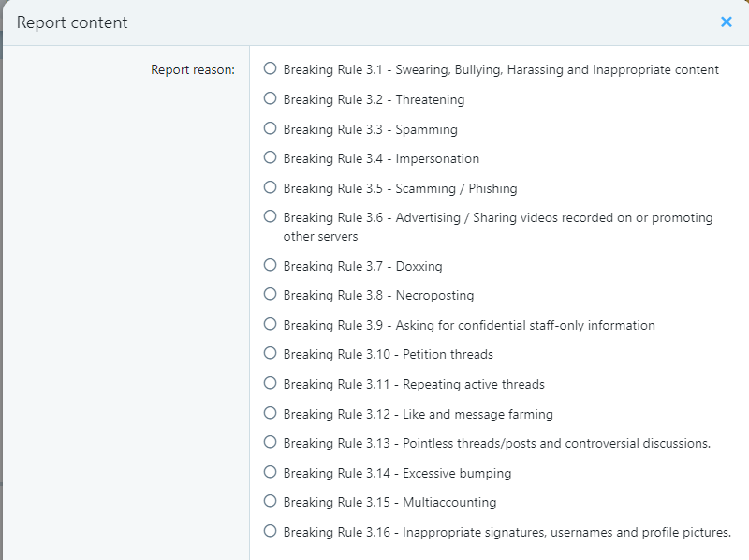
Task: Select Rule 3.13 Pointless threads/posts option
Action: (270, 442)
